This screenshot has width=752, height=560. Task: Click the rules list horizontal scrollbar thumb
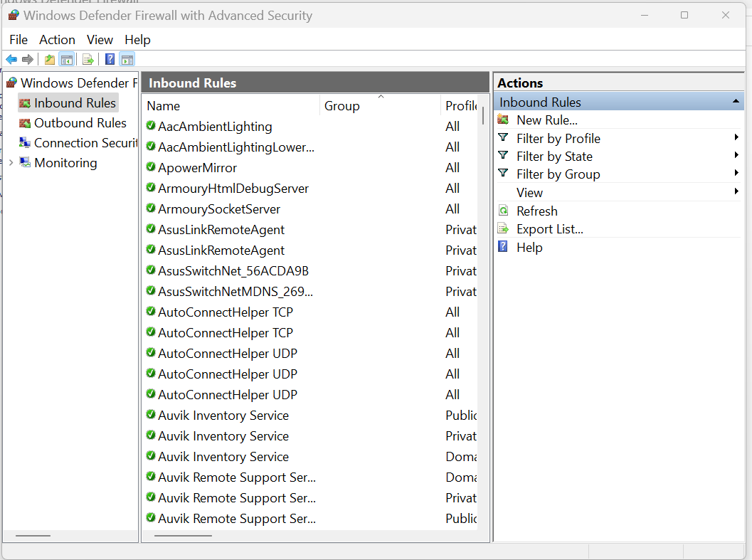(x=183, y=536)
